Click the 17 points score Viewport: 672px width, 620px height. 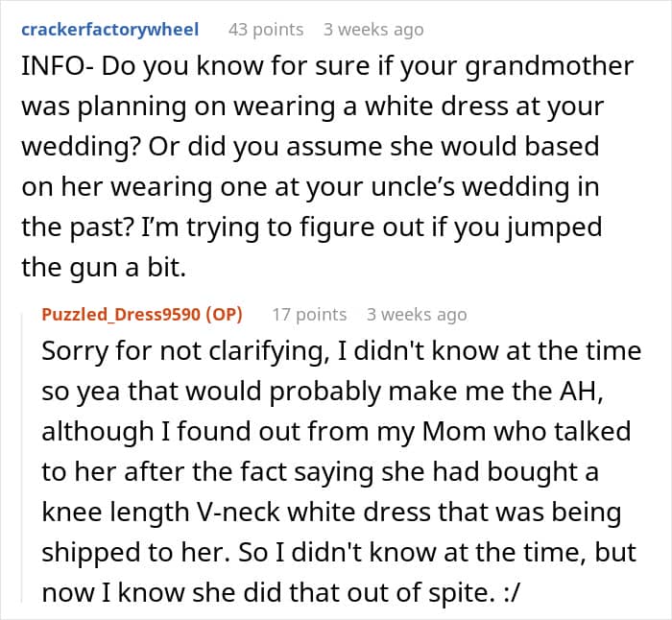308,314
